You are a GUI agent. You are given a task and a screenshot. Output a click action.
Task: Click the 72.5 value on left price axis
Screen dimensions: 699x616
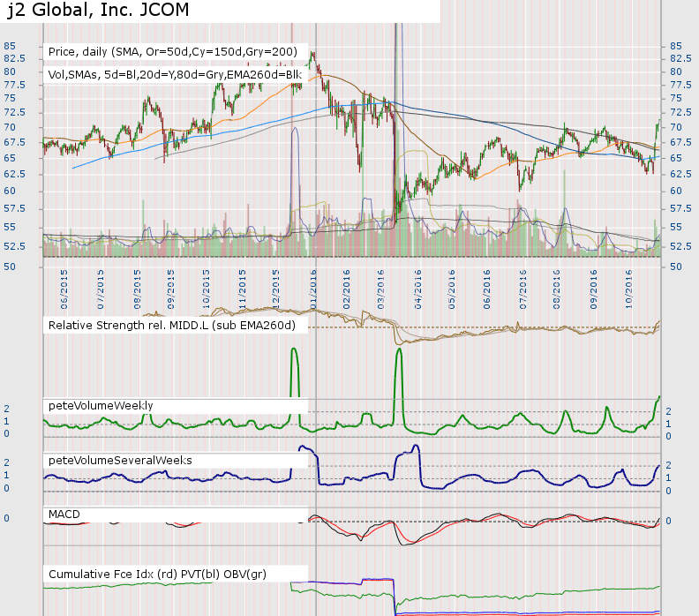[x=14, y=112]
